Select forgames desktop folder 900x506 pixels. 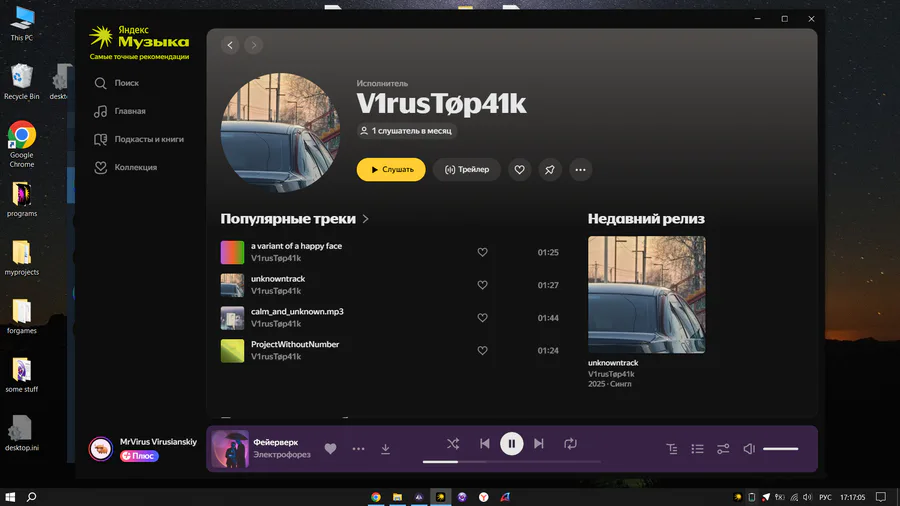pyautogui.click(x=22, y=316)
